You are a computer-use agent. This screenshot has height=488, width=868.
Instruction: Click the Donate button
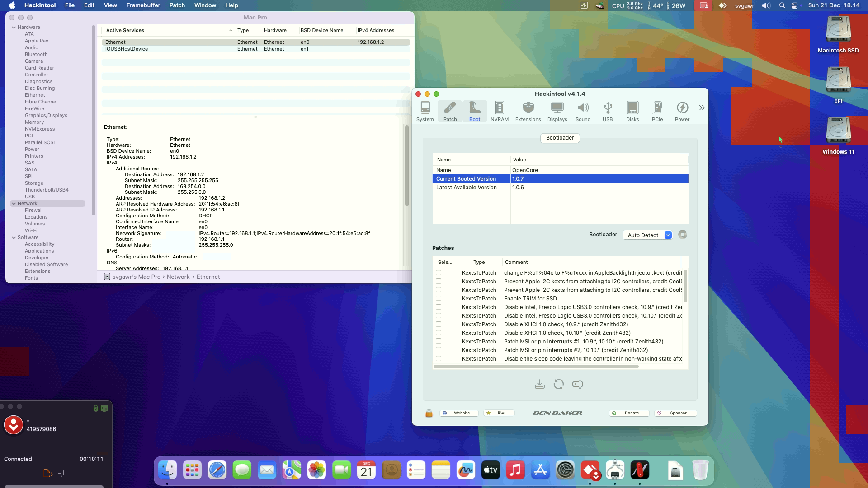(629, 413)
